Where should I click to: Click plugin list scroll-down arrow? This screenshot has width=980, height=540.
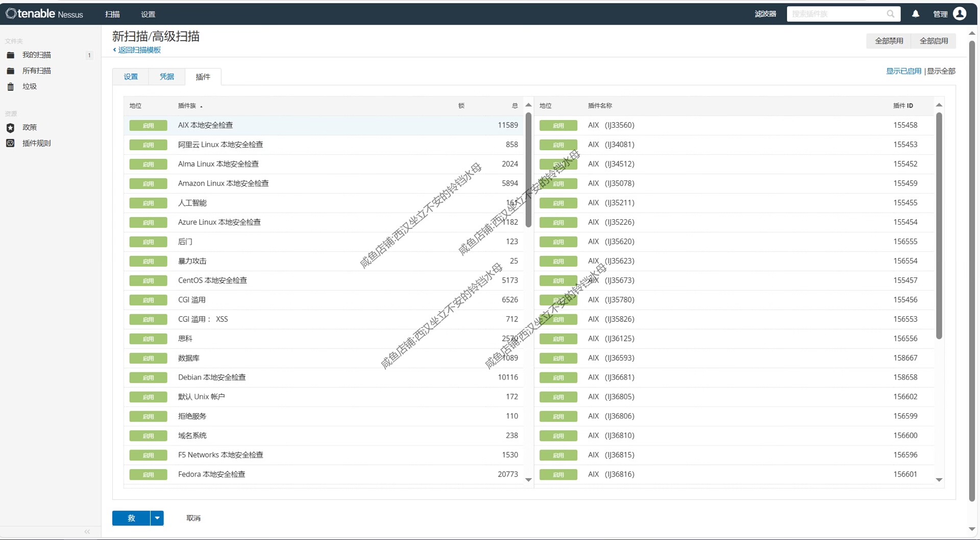[x=939, y=480]
